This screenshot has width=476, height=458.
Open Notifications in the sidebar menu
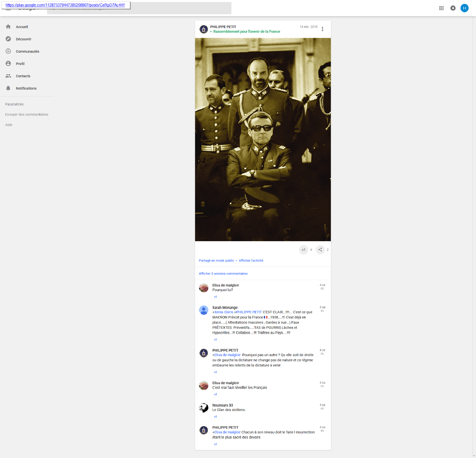26,88
